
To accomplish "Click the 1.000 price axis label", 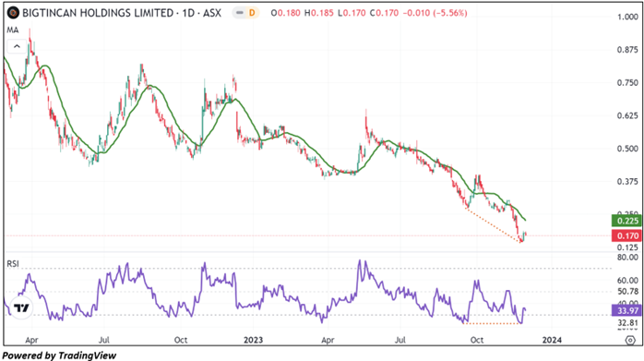I will coord(627,17).
